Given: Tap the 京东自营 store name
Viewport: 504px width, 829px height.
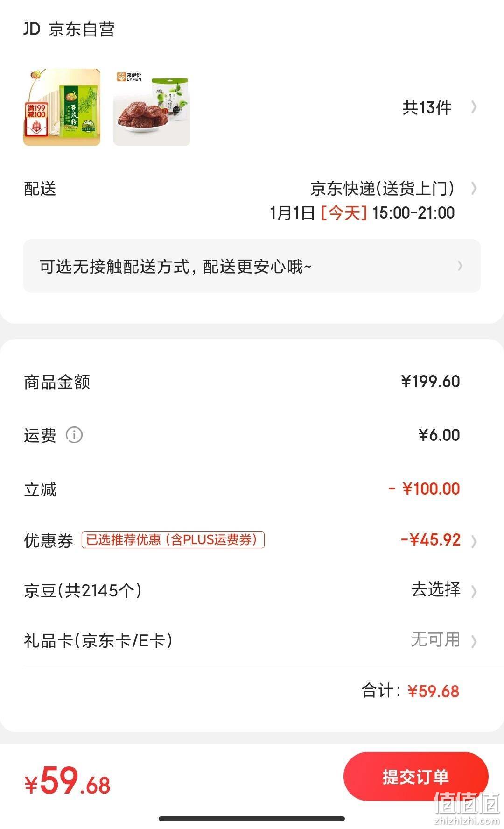Looking at the screenshot, I should click(x=82, y=29).
